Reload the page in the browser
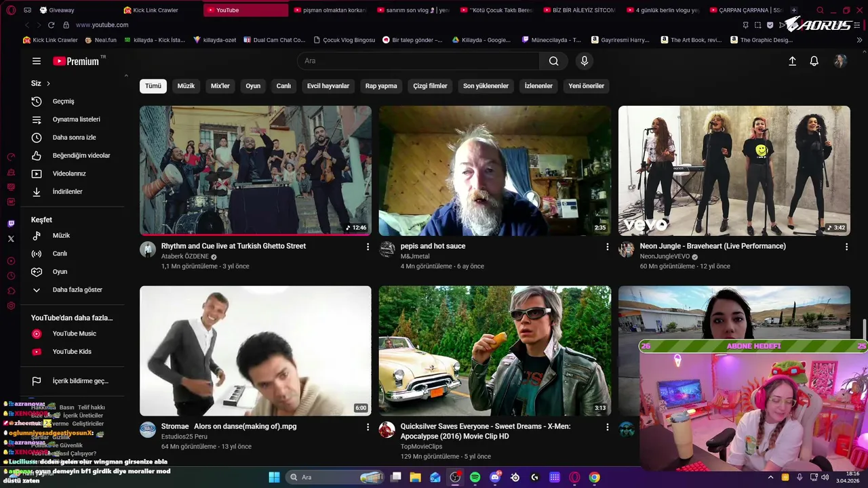Viewport: 868px width, 488px height. tap(51, 25)
